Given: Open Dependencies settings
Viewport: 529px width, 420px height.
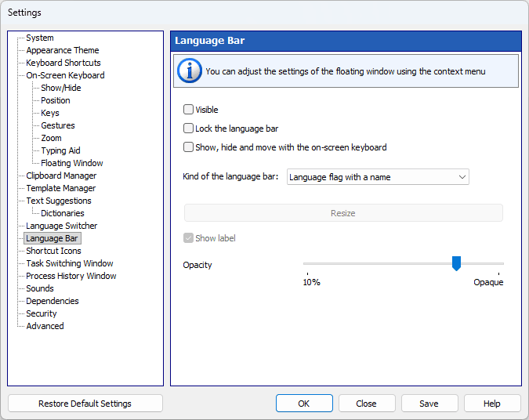Looking at the screenshot, I should (x=53, y=301).
